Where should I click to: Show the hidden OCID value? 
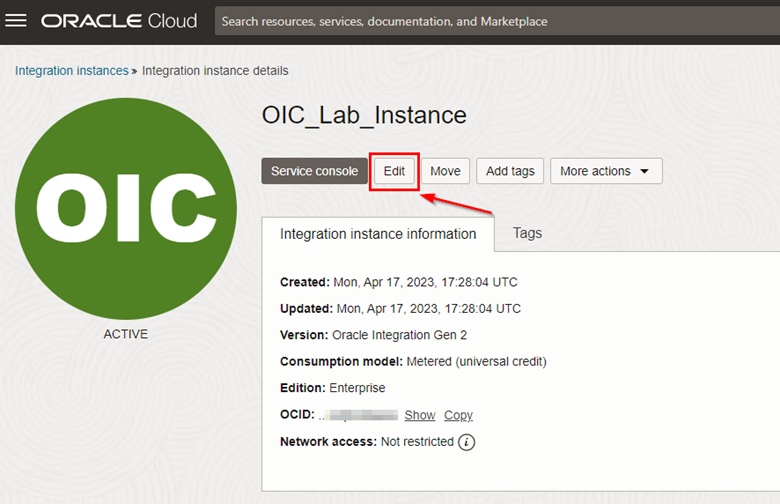420,415
